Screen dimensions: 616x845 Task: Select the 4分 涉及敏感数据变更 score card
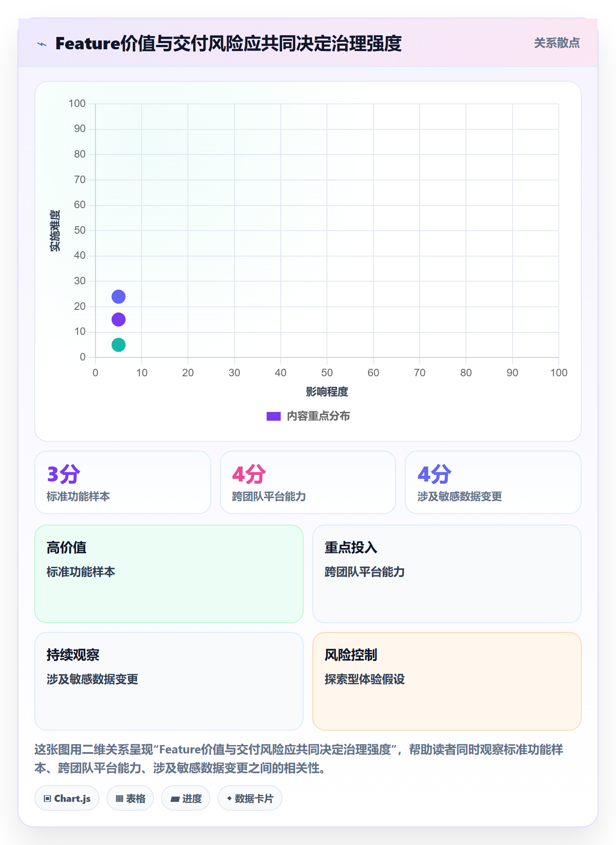493,482
